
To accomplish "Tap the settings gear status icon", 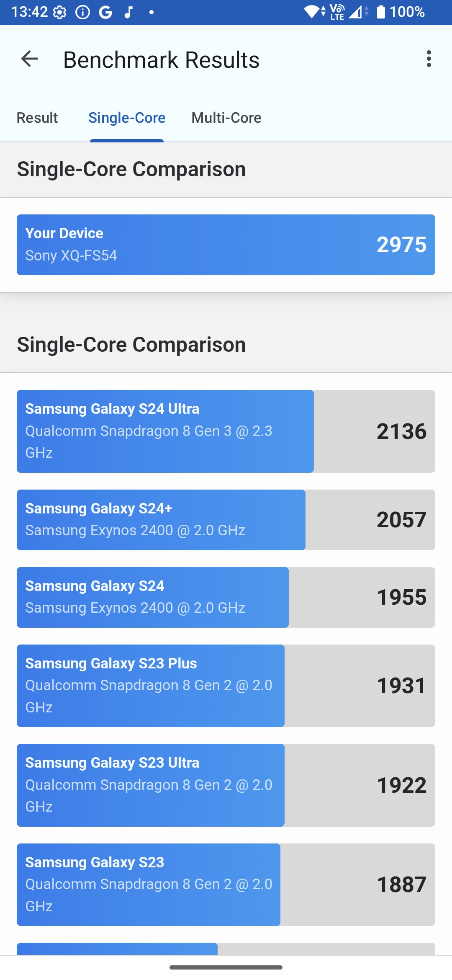I will point(60,12).
